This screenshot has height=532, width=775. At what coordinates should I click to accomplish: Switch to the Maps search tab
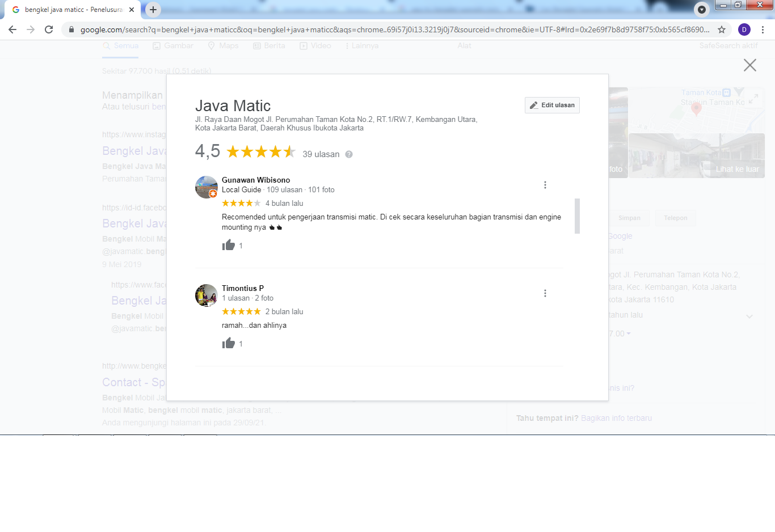[223, 46]
